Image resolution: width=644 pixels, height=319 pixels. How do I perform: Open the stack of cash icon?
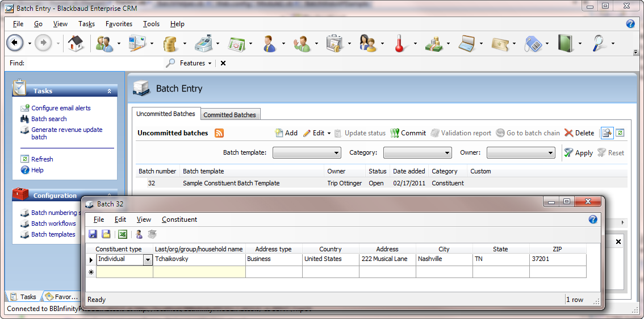pos(434,43)
